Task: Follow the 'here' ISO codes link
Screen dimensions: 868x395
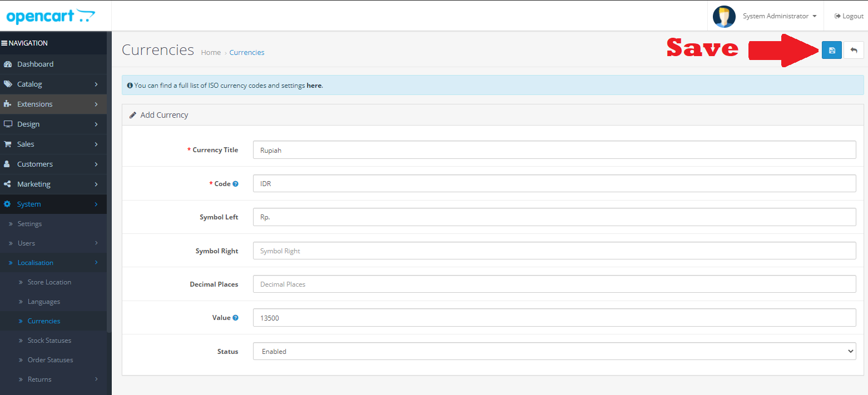Action: click(x=314, y=86)
